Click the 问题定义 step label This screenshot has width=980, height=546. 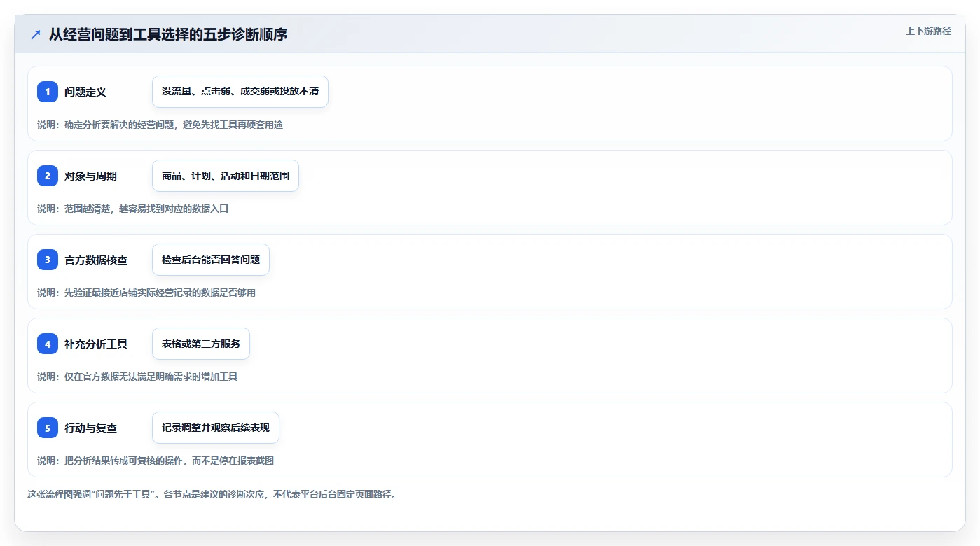(85, 92)
